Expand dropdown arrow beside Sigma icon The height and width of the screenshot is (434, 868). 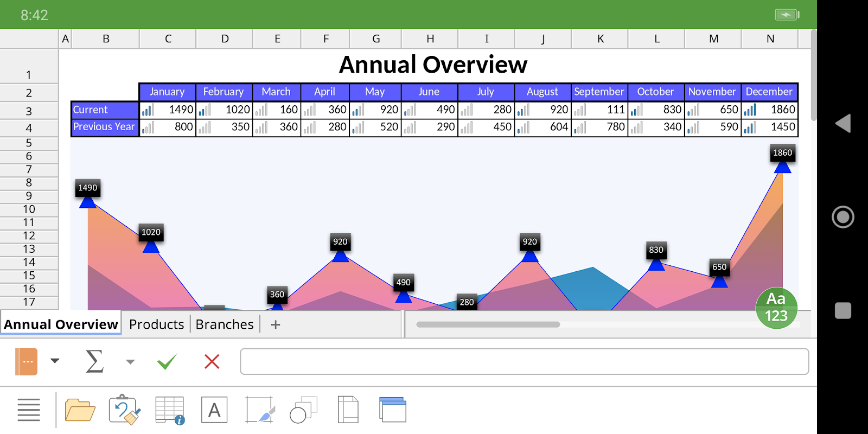tap(130, 362)
